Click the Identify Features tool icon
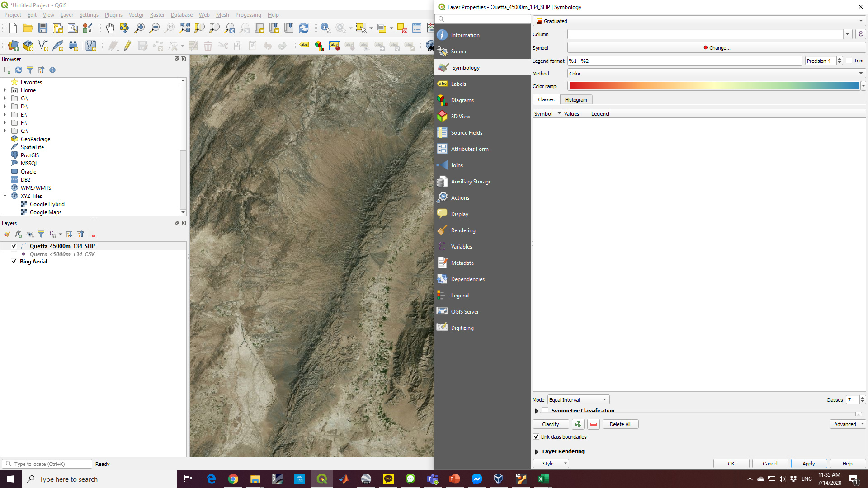The image size is (868, 488). 325,28
